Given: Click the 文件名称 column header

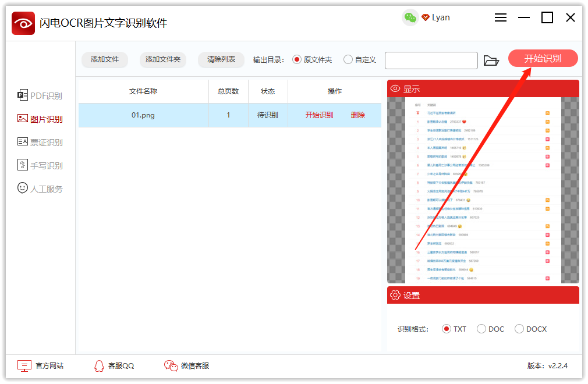Looking at the screenshot, I should [143, 91].
